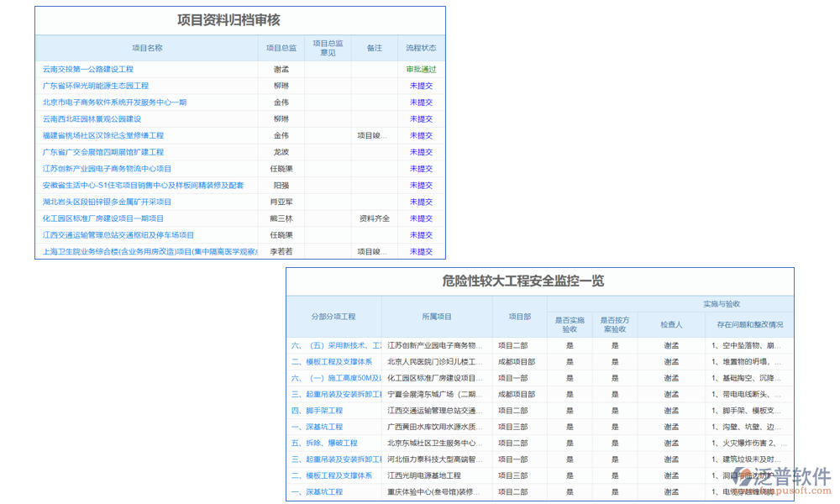Viewport: 840px width, 504px height.
Task: Click the 所属项目 column header
Action: coord(436,318)
